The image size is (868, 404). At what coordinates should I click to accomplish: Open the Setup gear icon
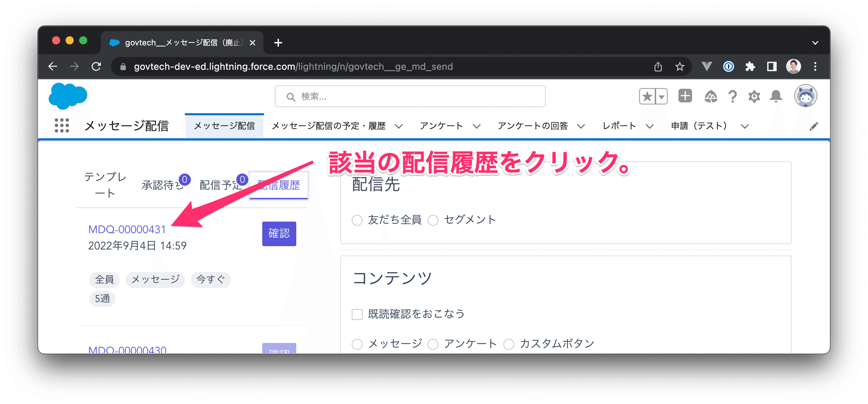[x=754, y=96]
